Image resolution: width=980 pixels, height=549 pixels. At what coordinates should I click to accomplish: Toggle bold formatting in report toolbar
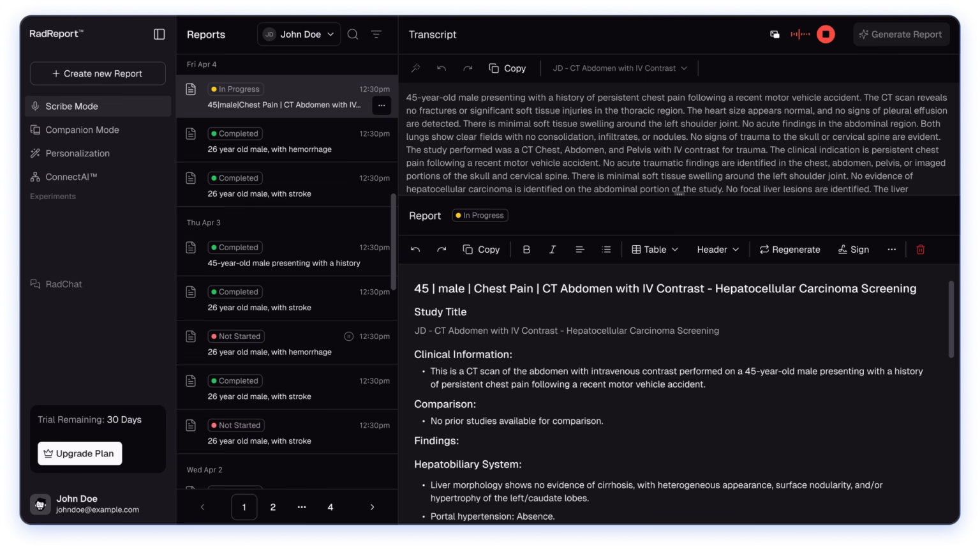click(526, 250)
